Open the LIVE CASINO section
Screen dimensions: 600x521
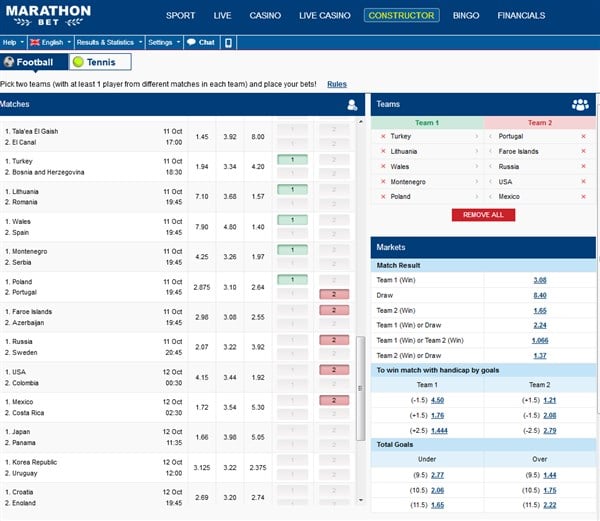pyautogui.click(x=324, y=16)
